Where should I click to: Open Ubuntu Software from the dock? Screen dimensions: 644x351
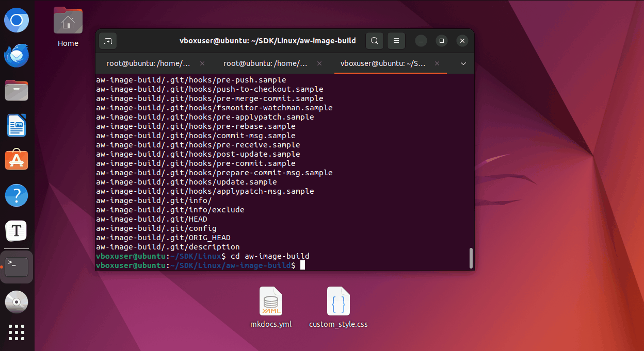click(17, 160)
